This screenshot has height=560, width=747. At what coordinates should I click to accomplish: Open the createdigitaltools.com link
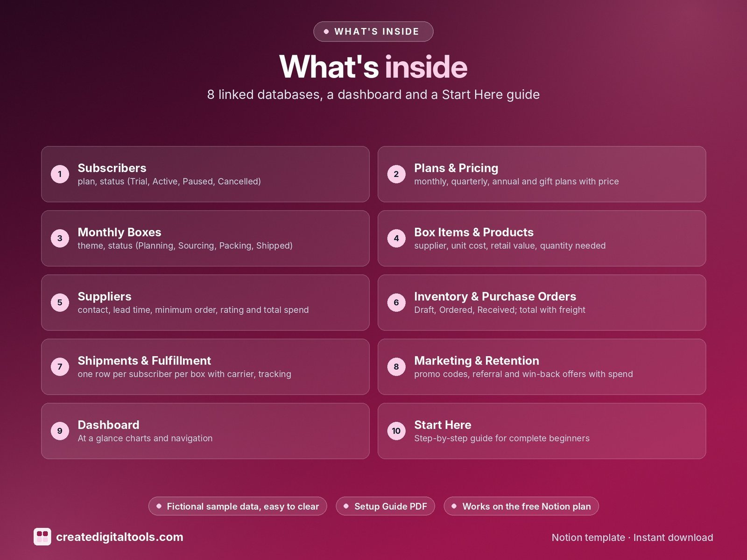tap(120, 537)
